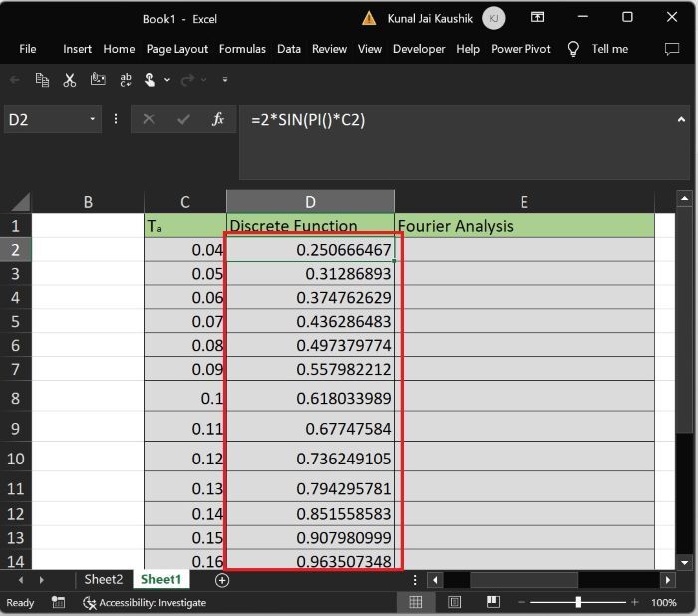Click the Copy icon in quick access toolbar
The image size is (698, 616).
(42, 80)
